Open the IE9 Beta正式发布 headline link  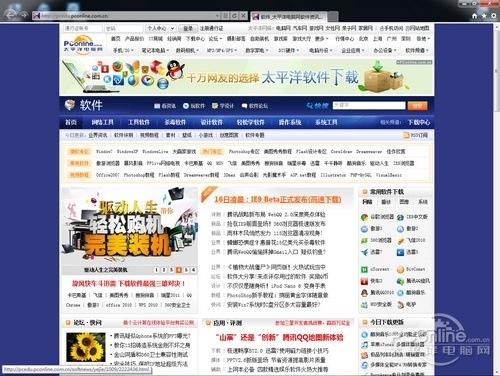coord(278,199)
